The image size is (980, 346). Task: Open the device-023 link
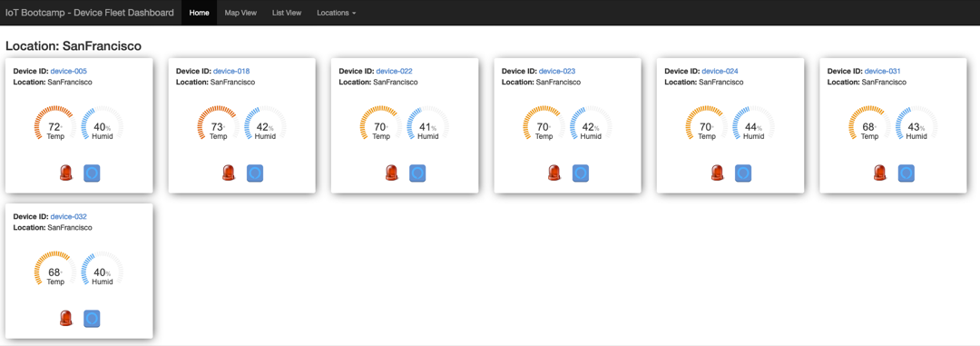coord(557,72)
